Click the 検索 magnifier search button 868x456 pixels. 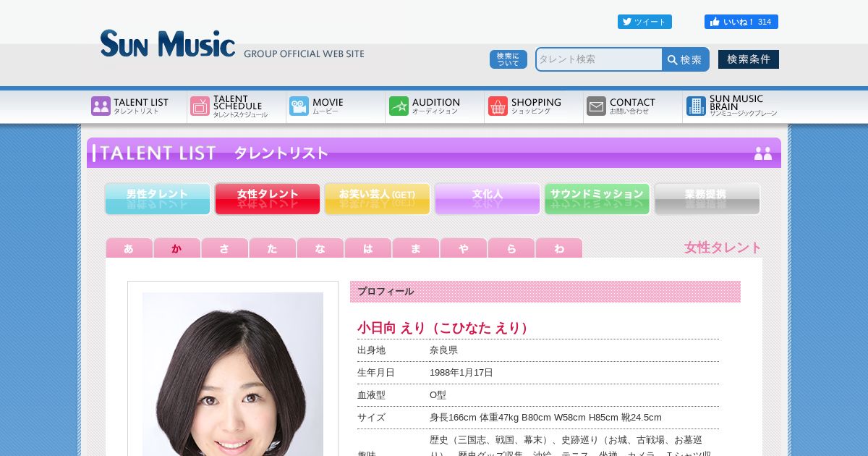click(685, 59)
